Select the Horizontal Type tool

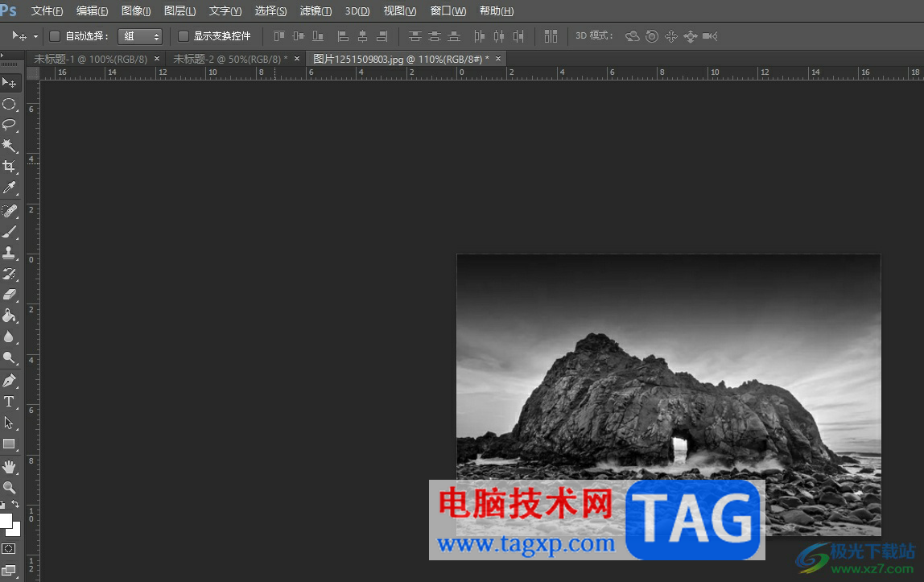click(x=9, y=402)
